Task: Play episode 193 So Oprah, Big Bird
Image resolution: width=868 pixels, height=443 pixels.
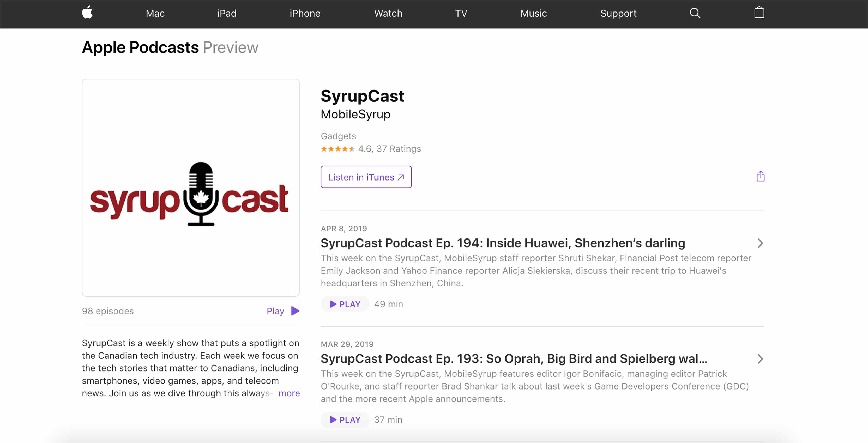Action: (x=345, y=420)
